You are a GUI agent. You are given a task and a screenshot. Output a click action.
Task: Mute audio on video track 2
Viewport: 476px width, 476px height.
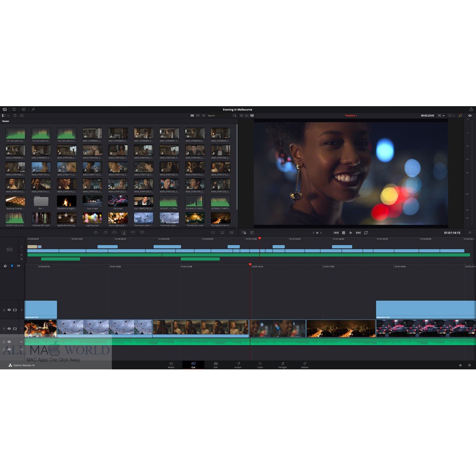(x=9, y=310)
